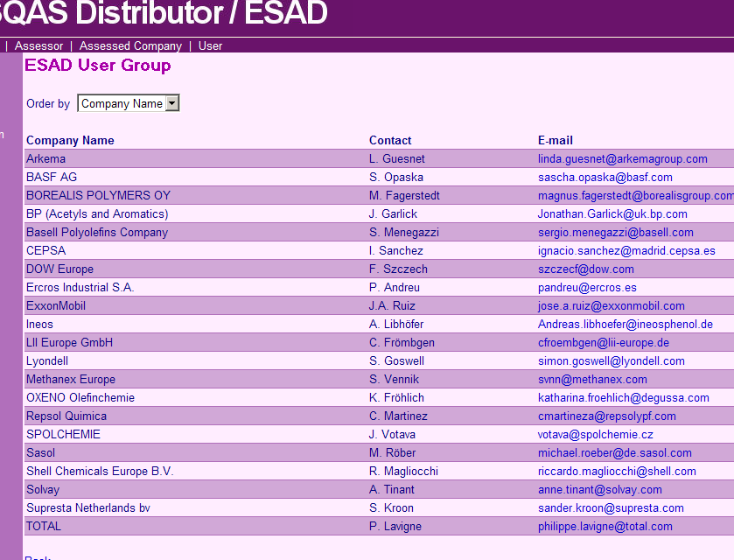Viewport: 734px width, 560px height.
Task: Click sergio.menegazzi@basell.com email link
Action: (x=616, y=232)
